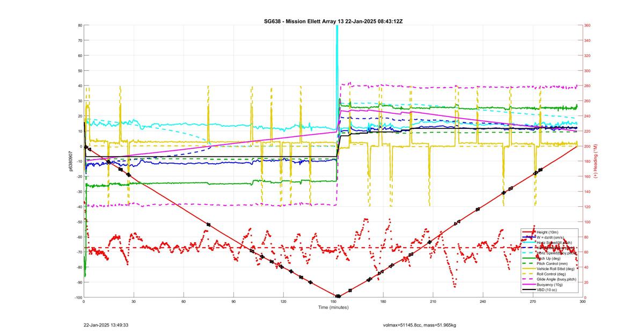Click the black VBD line swatch in legend
The width and height of the screenshot is (644, 334).
(x=529, y=290)
